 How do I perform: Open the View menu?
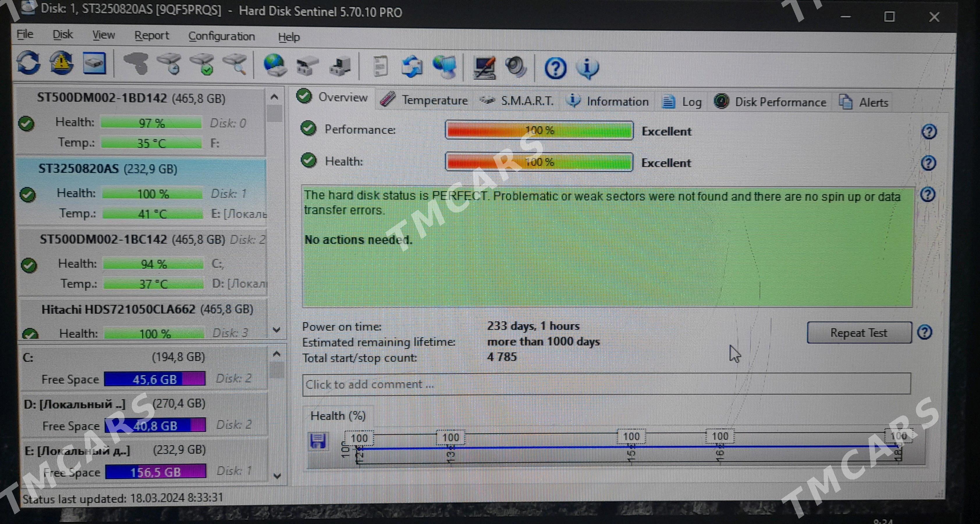point(104,35)
